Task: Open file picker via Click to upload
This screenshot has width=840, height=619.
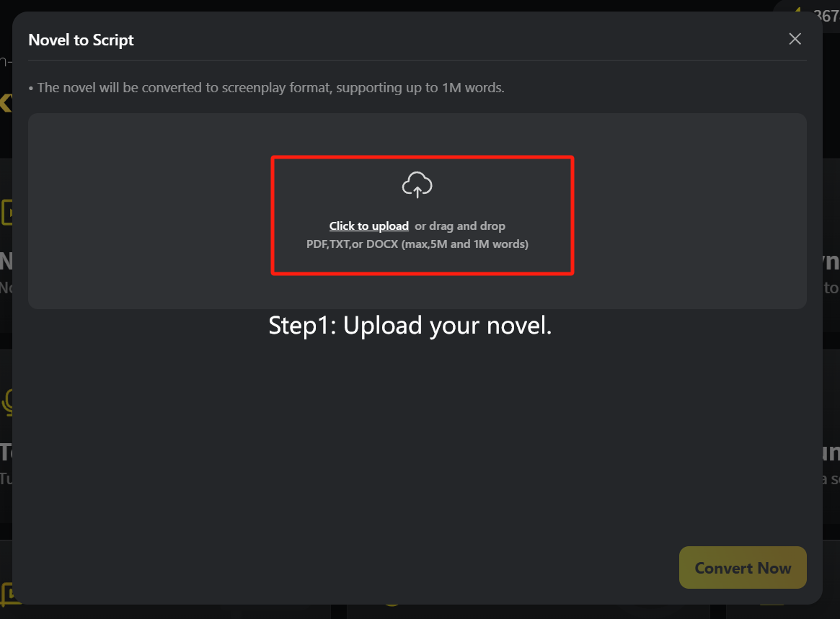Action: tap(368, 226)
